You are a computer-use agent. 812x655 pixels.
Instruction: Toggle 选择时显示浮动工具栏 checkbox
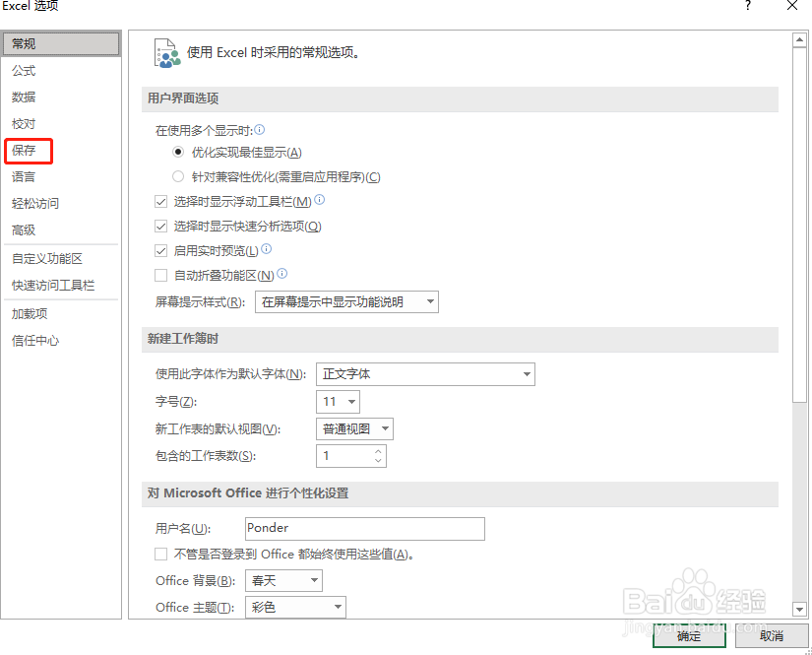point(161,202)
